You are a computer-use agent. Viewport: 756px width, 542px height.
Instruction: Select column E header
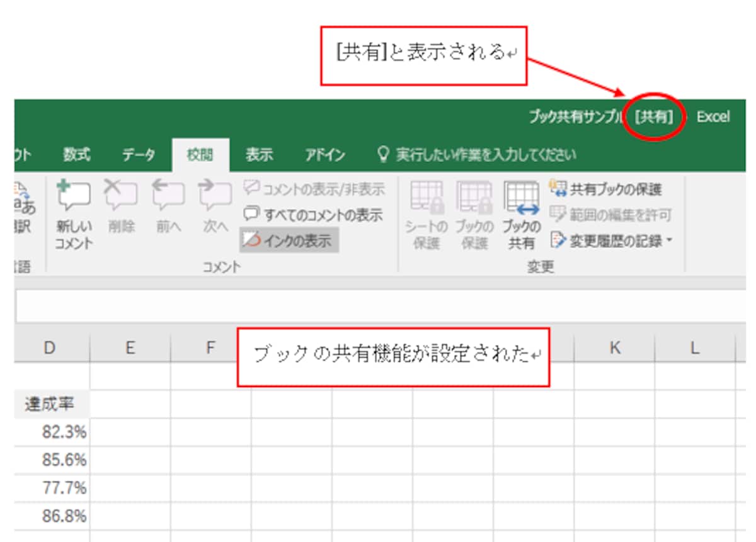coord(130,347)
